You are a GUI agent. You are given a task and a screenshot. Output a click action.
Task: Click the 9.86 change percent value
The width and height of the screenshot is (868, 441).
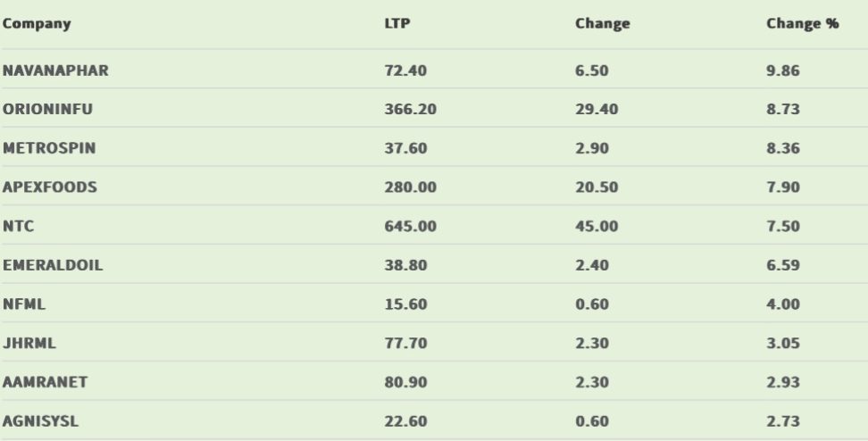(782, 71)
